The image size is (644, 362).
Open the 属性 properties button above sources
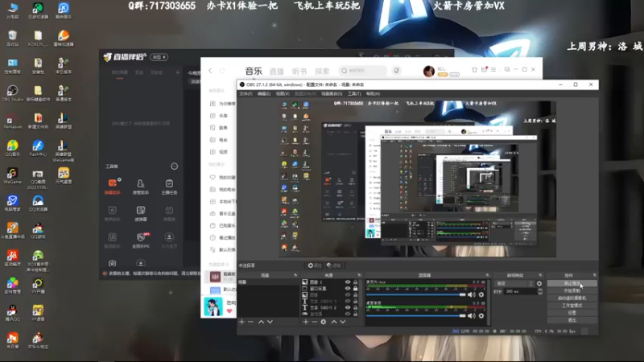315,265
